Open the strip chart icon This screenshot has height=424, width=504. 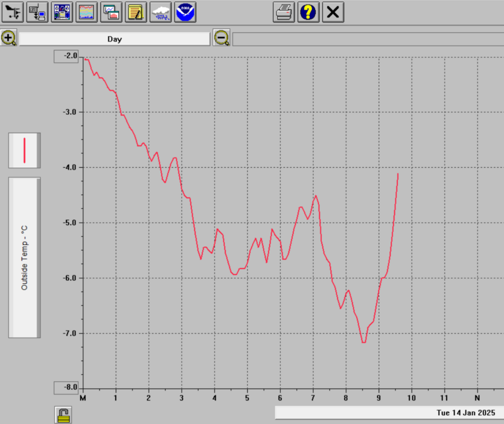pyautogui.click(x=87, y=12)
